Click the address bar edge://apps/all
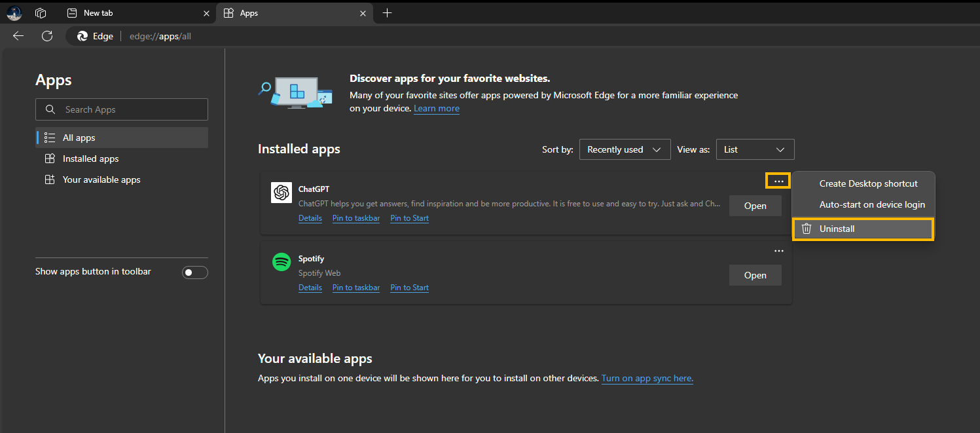Screen dimensions: 980x433 (160, 36)
